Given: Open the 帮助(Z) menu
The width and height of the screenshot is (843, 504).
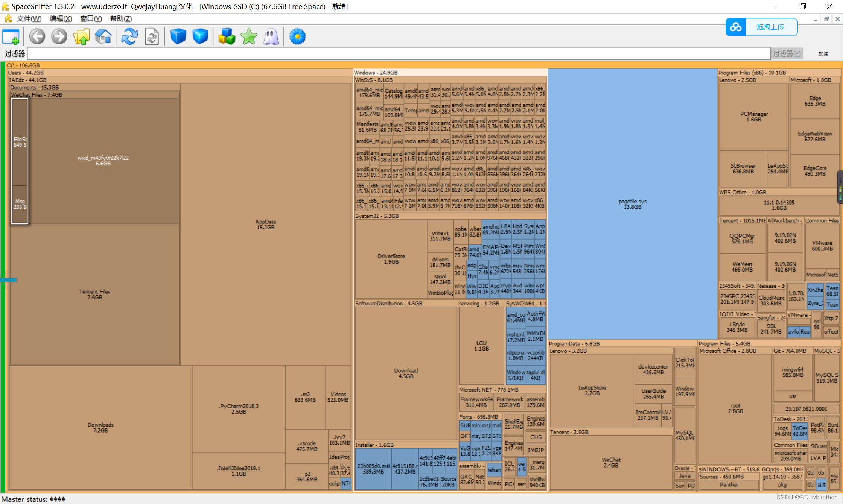Looking at the screenshot, I should 121,19.
